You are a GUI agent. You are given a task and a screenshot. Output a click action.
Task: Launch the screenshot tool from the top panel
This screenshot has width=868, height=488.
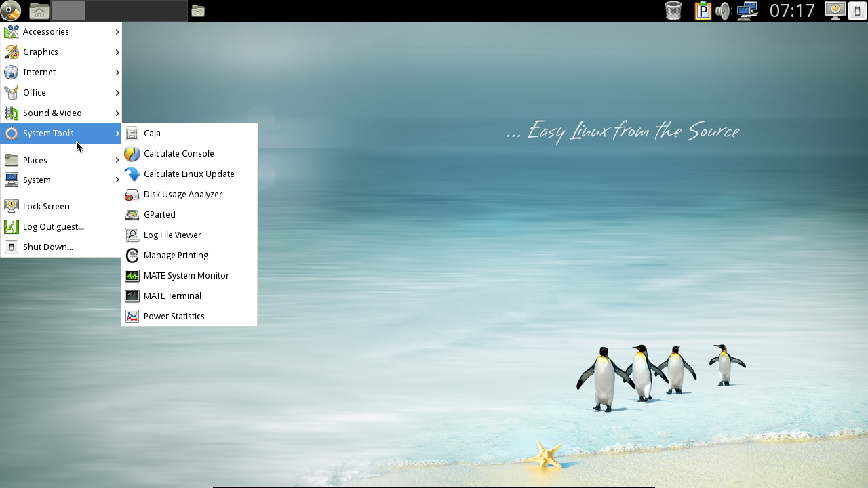pyautogui.click(x=198, y=11)
